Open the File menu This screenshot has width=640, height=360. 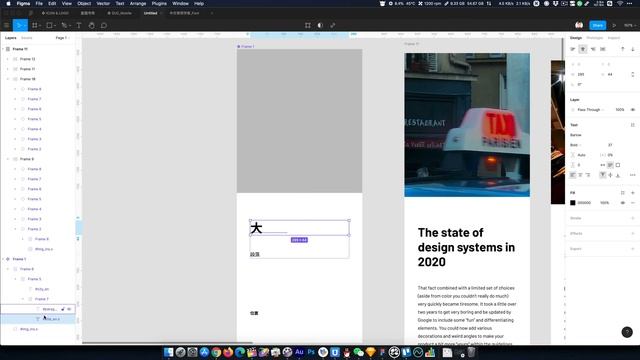(39, 4)
